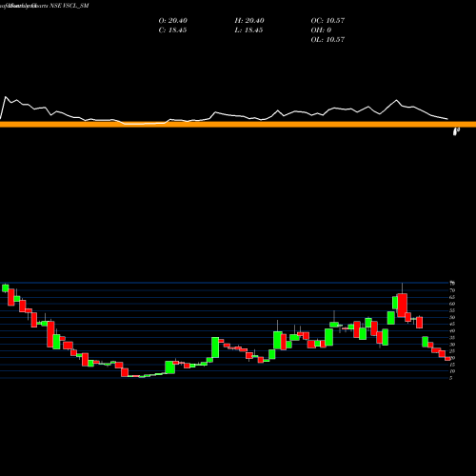Viewport: 476px width, 476px height.
Task: Click the '60' price axis label
Action: point(452,304)
